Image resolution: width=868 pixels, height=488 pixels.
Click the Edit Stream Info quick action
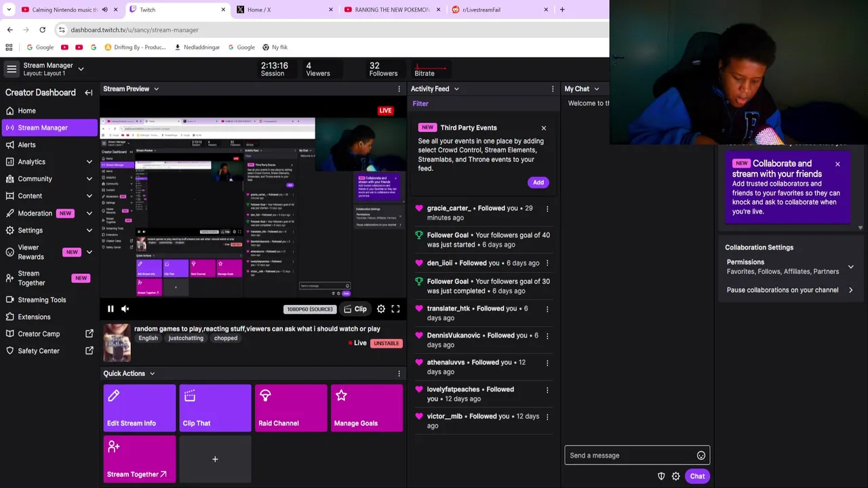pos(139,408)
